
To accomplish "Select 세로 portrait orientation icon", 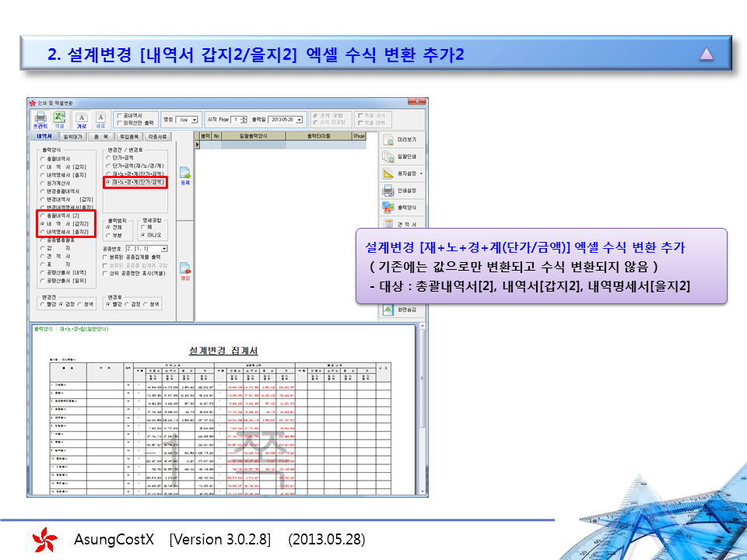I will click(x=100, y=119).
